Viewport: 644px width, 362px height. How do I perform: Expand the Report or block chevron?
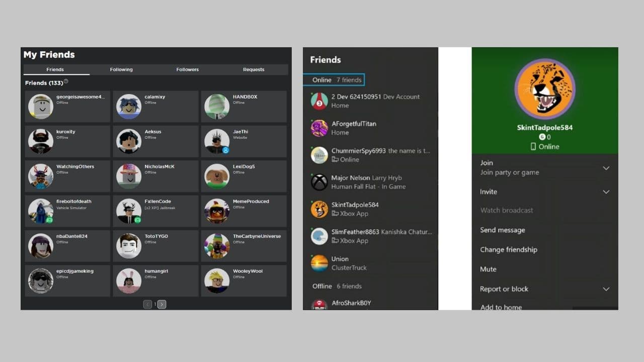(606, 289)
